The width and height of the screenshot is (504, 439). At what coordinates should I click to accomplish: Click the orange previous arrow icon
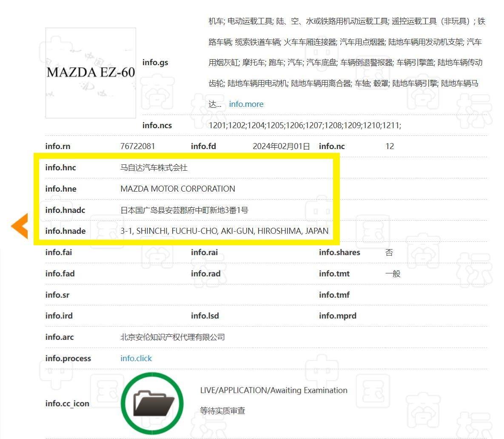point(20,226)
